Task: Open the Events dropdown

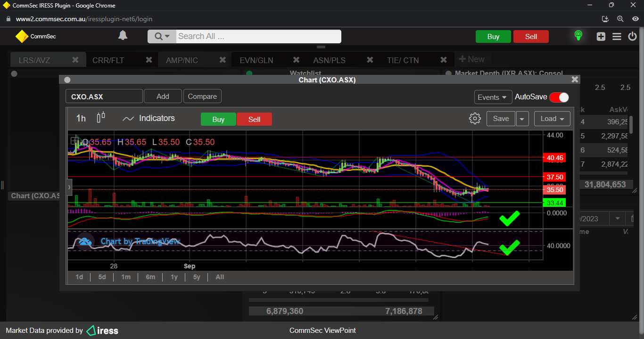Action: click(493, 97)
